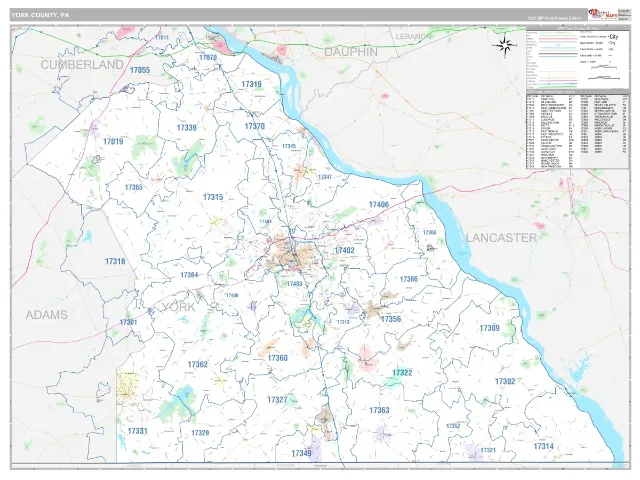The image size is (640, 480).
Task: Click ZIP code 17322 label
Action: click(402, 373)
